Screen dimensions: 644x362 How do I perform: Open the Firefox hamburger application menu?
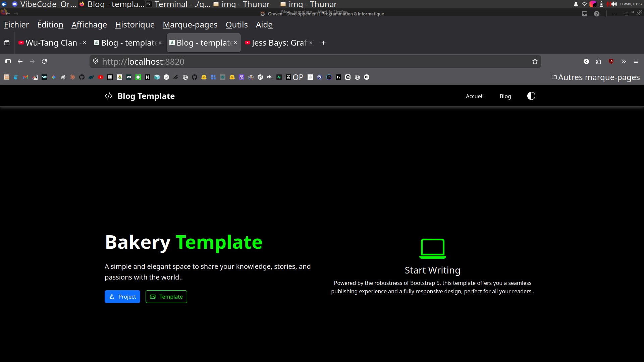coord(636,62)
